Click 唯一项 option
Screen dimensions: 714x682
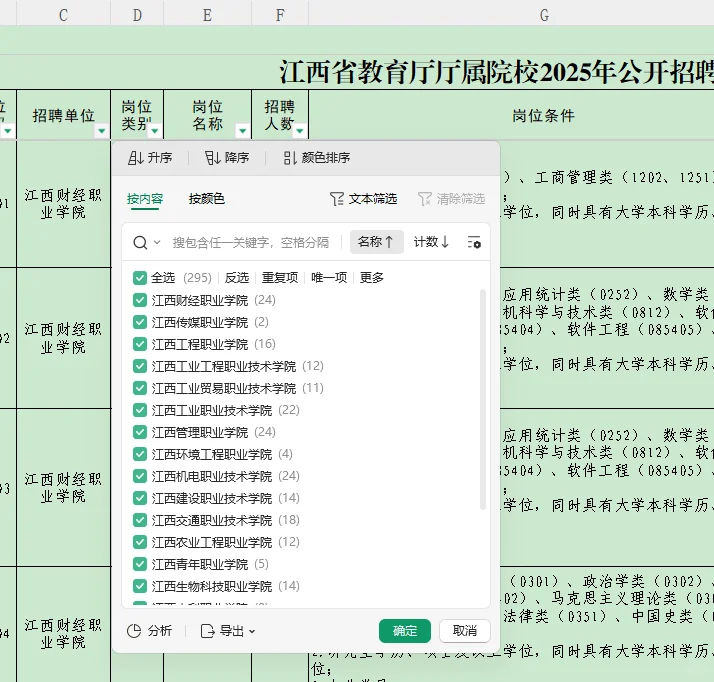[329, 278]
